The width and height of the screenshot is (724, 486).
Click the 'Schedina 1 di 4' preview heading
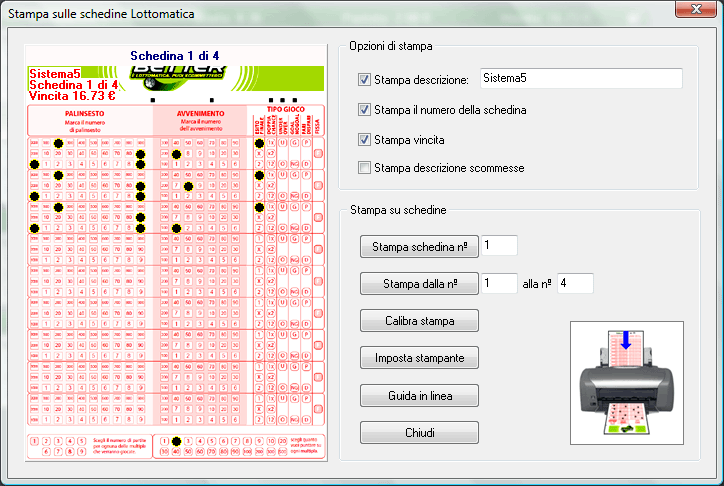point(174,54)
